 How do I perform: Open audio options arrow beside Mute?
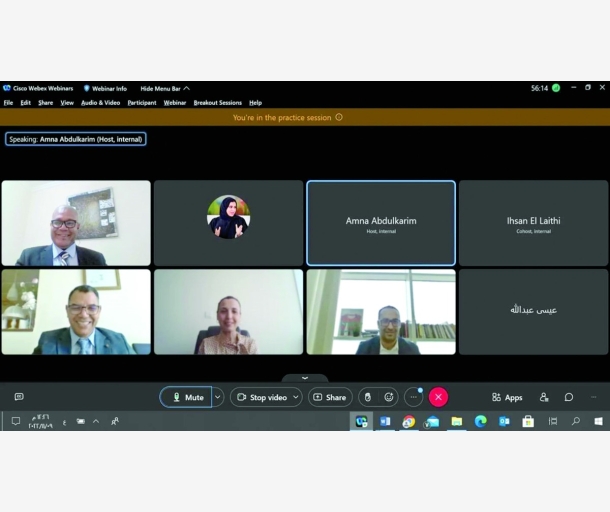218,397
